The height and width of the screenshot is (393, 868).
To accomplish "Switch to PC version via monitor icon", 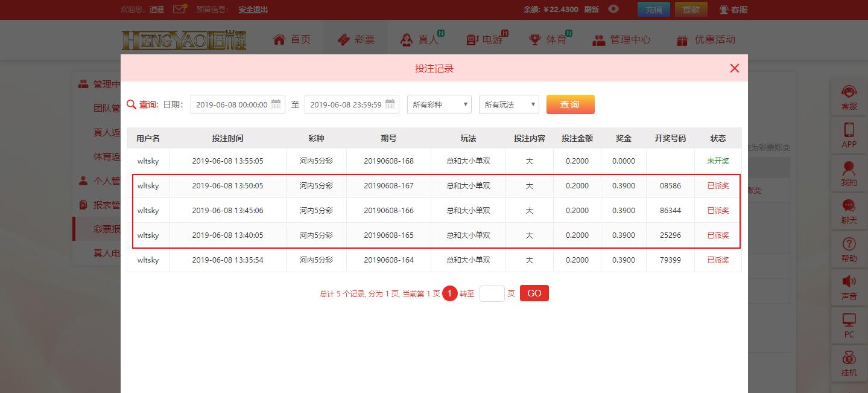I will pos(849,321).
